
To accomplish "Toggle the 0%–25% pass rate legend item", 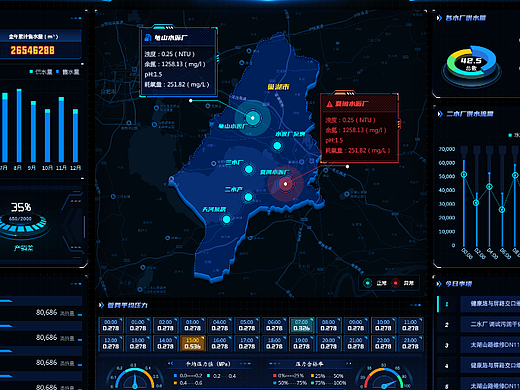I will point(288,376).
